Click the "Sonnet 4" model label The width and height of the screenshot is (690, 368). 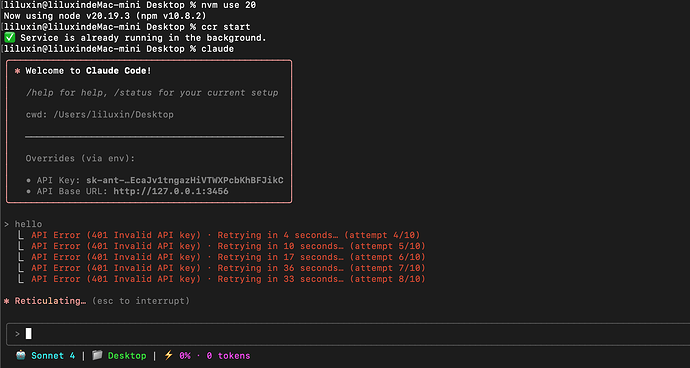(53, 356)
